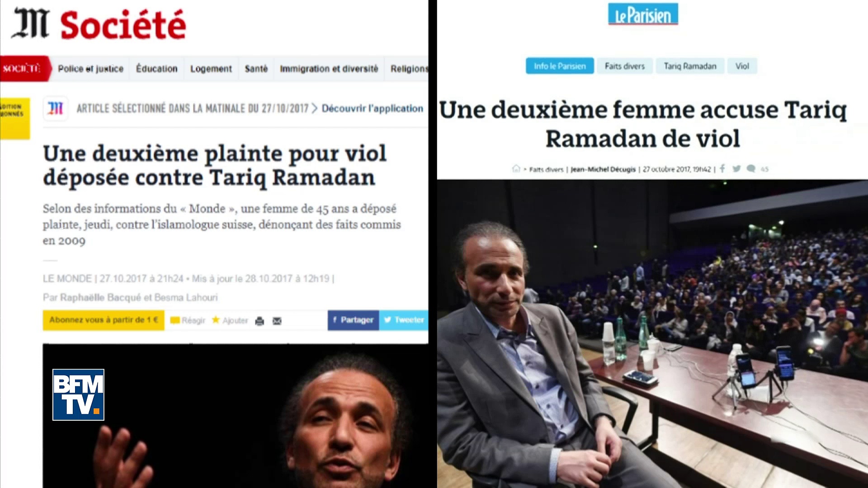Click the Tariq Ramadan tag button
Image resolution: width=868 pixels, height=488 pixels.
tap(690, 66)
